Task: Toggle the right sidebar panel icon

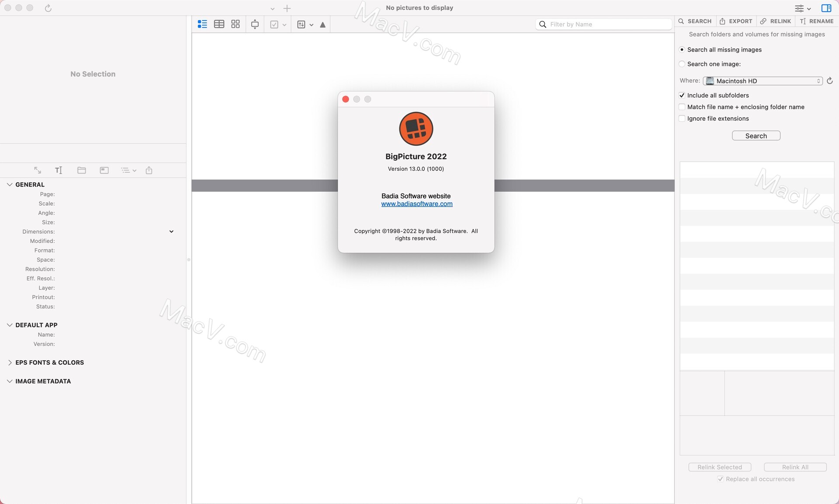Action: point(826,8)
